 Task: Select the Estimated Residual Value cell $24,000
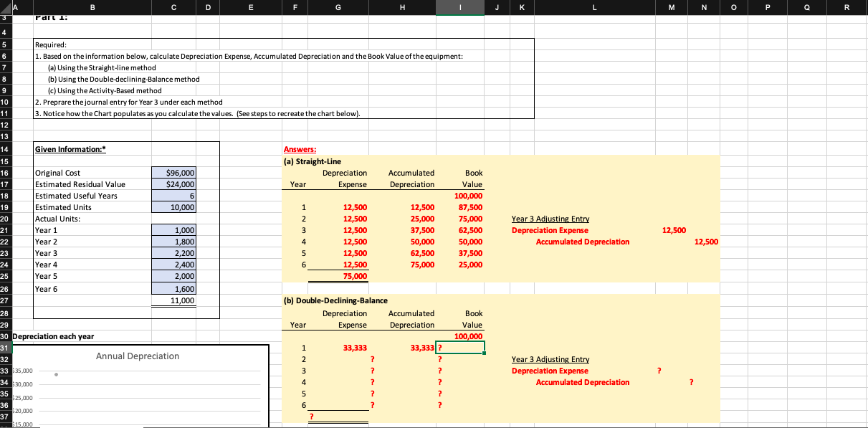tap(173, 184)
